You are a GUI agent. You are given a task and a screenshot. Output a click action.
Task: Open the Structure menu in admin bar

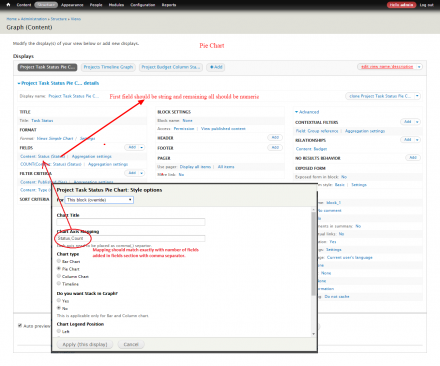(x=46, y=5)
